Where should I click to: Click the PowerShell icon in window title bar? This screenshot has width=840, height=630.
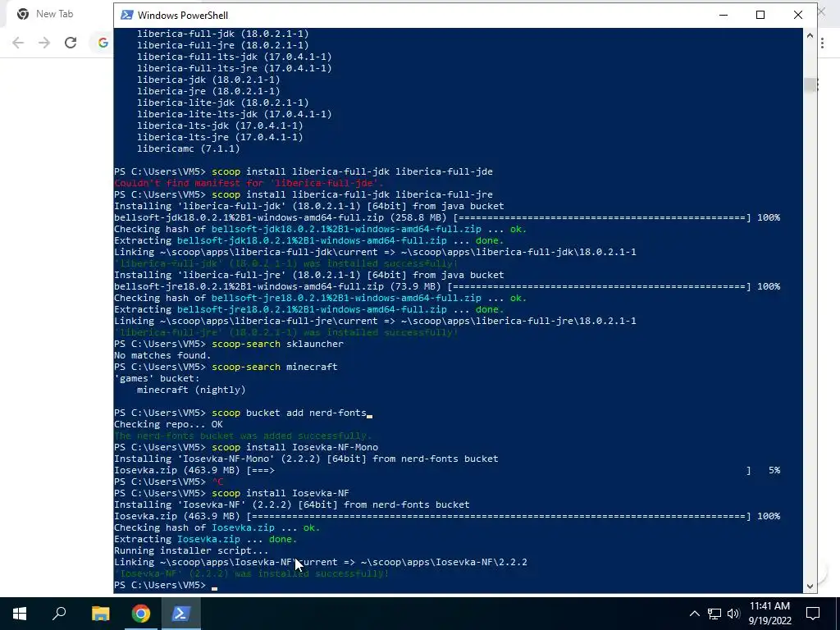127,15
